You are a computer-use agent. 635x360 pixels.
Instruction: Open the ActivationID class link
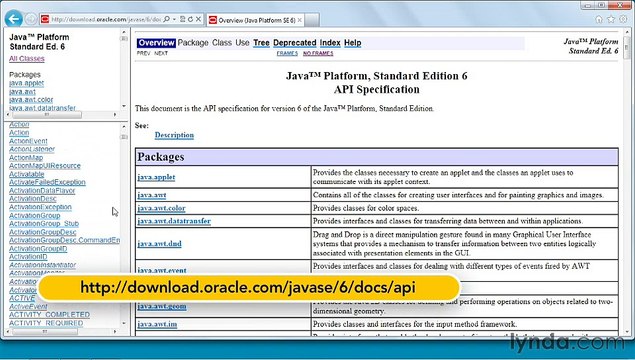[x=28, y=257]
